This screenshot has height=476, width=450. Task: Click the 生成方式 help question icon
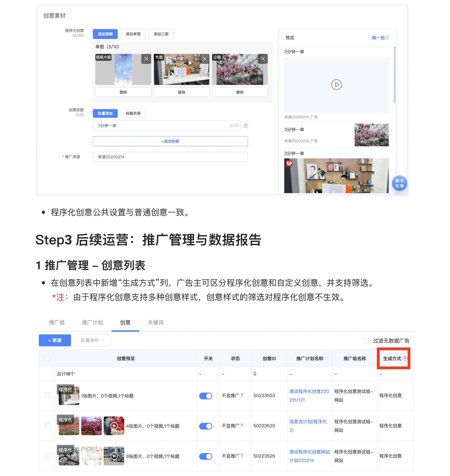pyautogui.click(x=405, y=359)
